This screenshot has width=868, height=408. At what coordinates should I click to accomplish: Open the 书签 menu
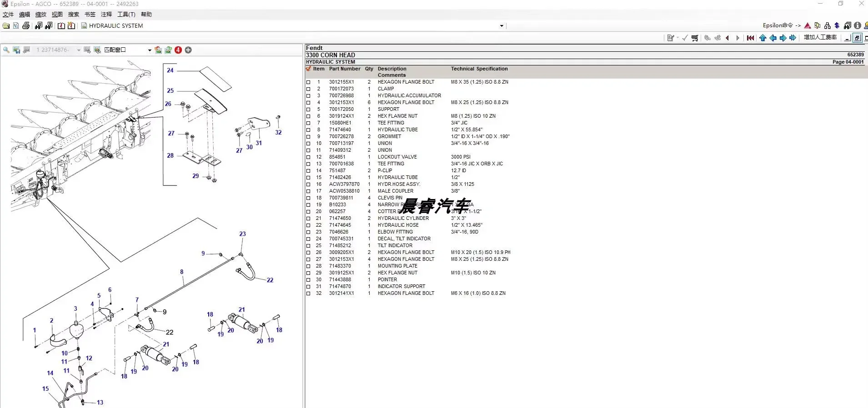90,15
